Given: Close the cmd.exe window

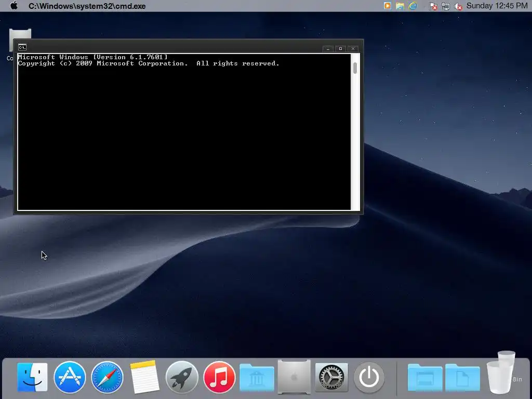Looking at the screenshot, I should pos(353,48).
